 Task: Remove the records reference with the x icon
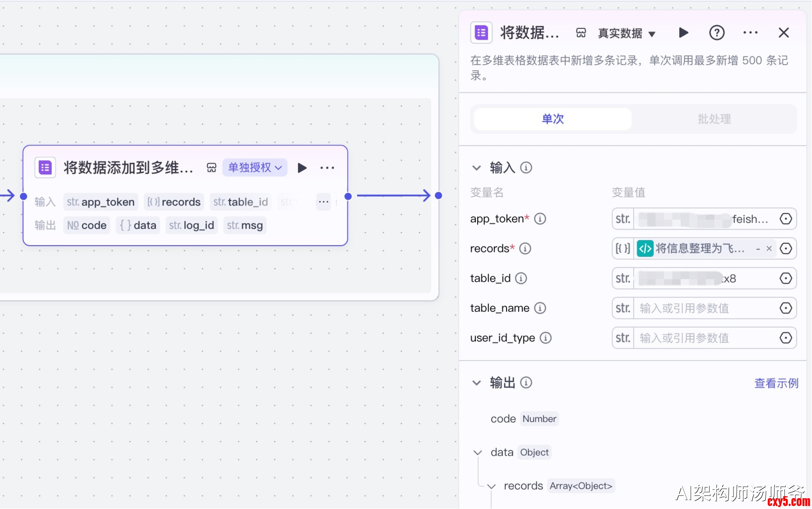(x=769, y=248)
